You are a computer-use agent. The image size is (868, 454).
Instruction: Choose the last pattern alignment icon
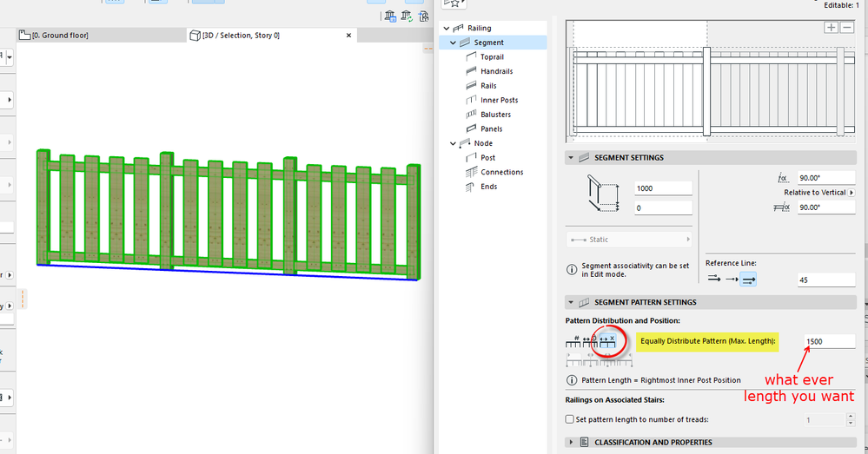(x=624, y=359)
